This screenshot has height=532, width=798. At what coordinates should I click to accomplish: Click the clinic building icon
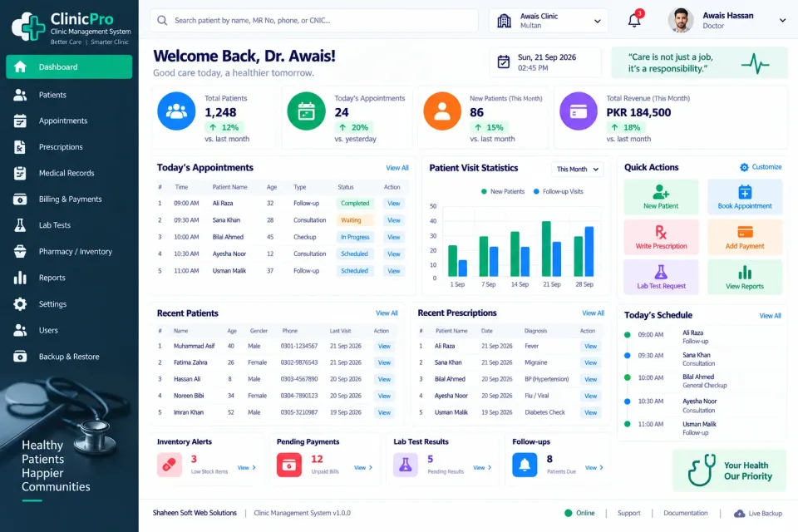(x=504, y=21)
